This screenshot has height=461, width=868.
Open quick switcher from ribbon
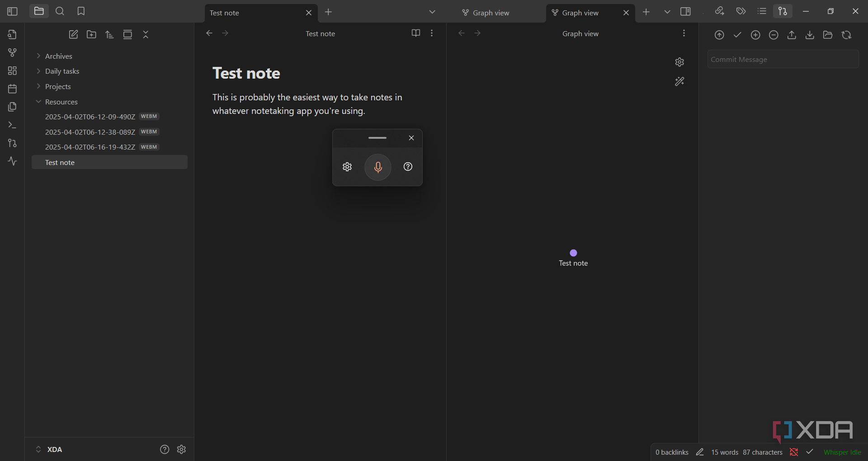click(12, 34)
